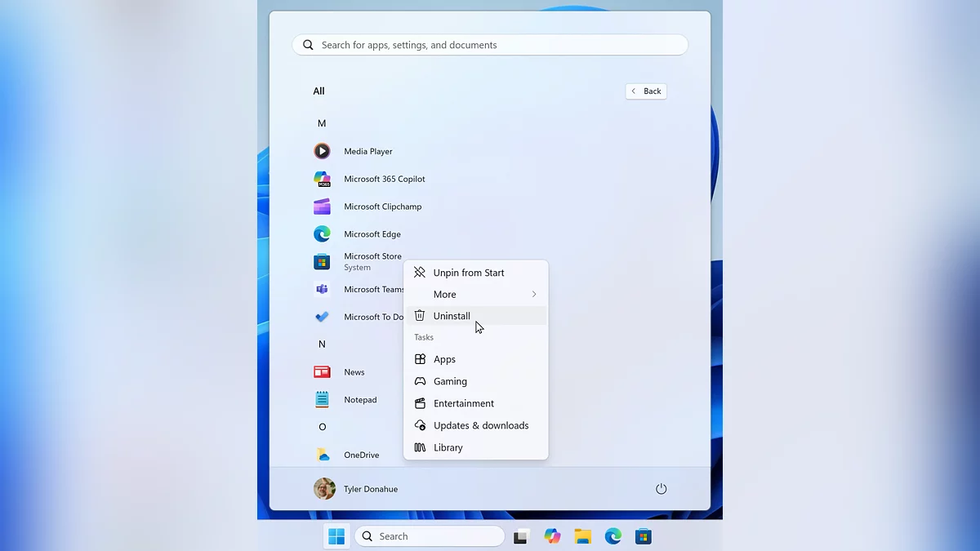Open News app icon

click(x=322, y=372)
